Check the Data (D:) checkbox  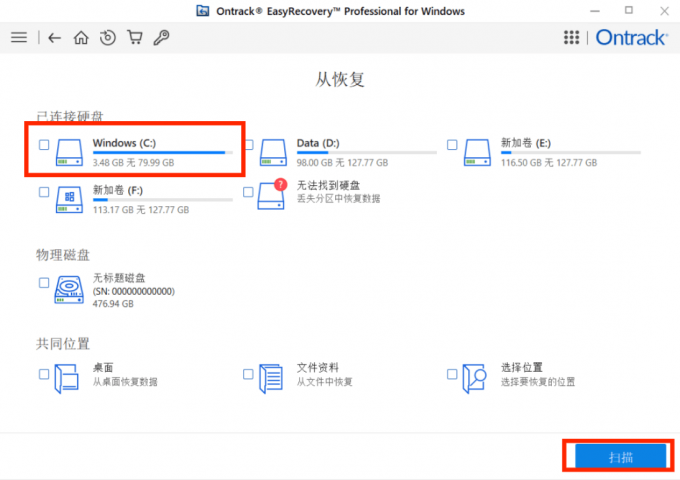coord(249,144)
